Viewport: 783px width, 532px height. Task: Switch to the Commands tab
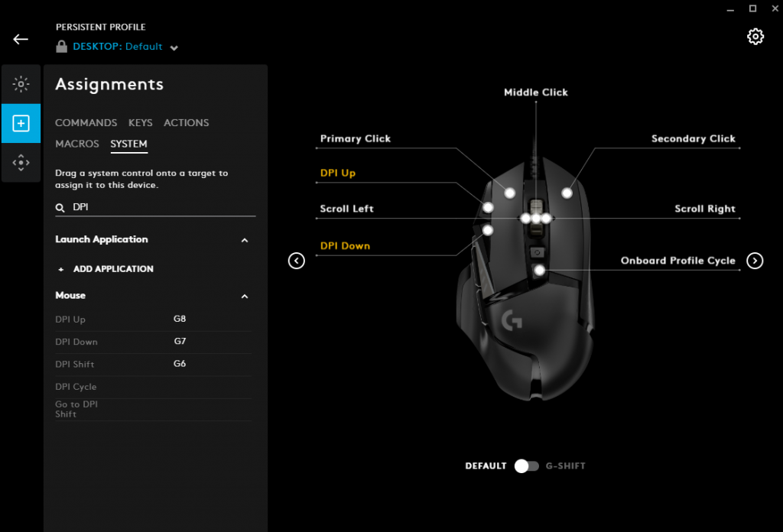click(x=86, y=122)
